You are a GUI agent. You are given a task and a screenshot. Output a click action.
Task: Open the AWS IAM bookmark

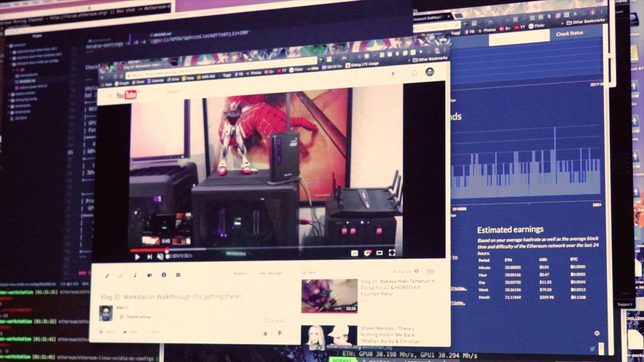[x=206, y=76]
